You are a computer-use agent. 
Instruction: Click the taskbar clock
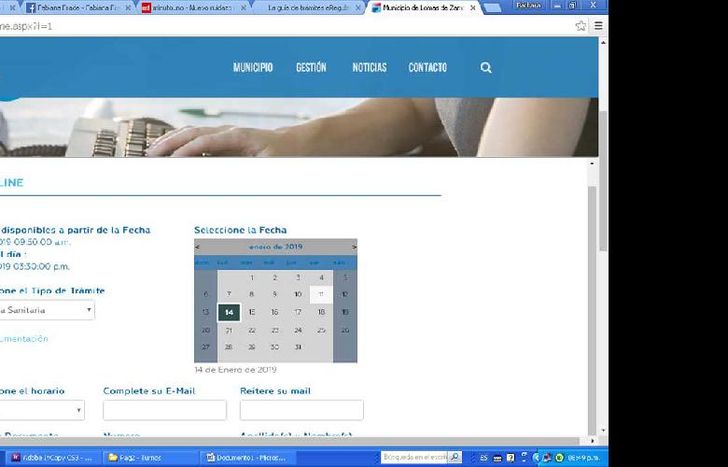[x=584, y=458]
